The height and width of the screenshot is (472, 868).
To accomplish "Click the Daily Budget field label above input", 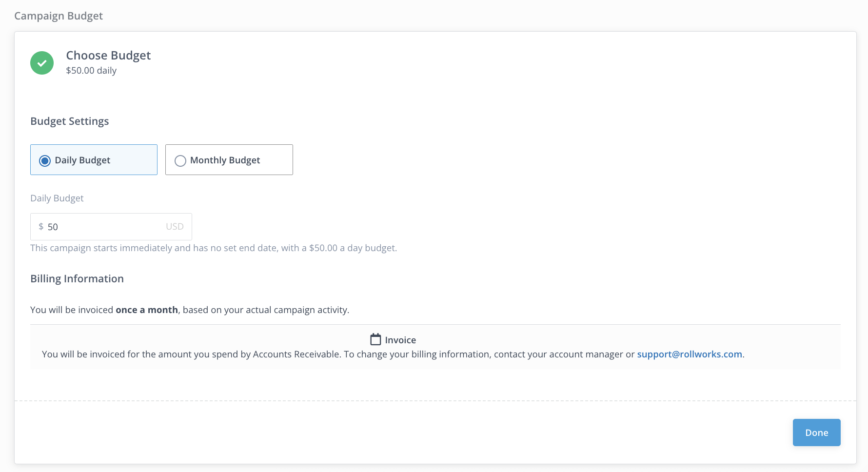I will 57,198.
